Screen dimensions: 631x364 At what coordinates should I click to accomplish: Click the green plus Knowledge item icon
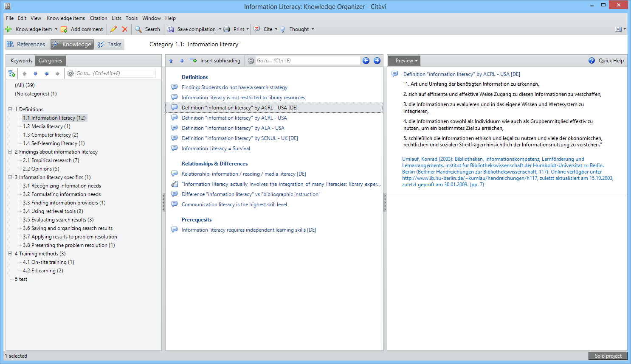(8, 29)
